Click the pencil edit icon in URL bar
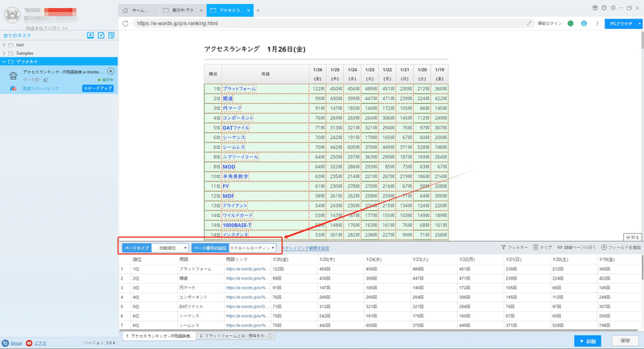The width and height of the screenshot is (644, 349). 529,23
